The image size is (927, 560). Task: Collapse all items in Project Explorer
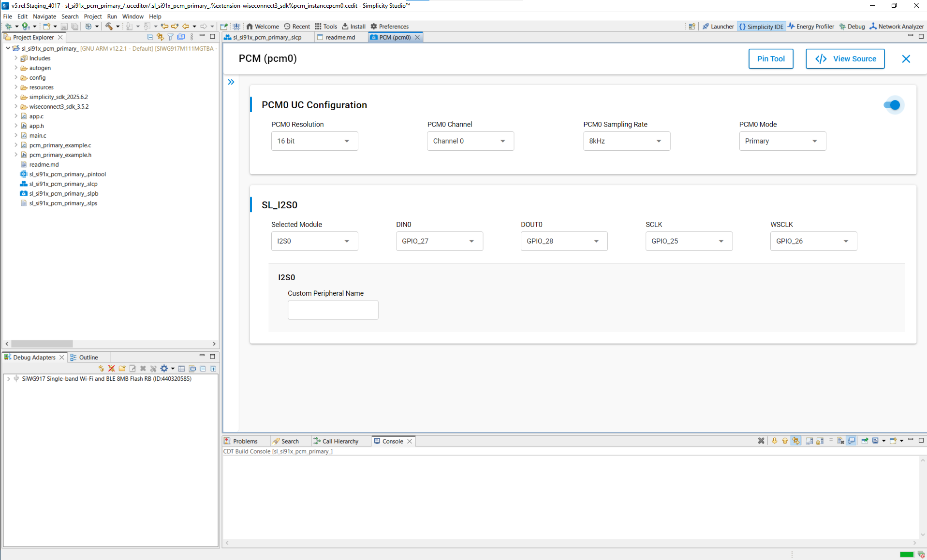point(150,37)
